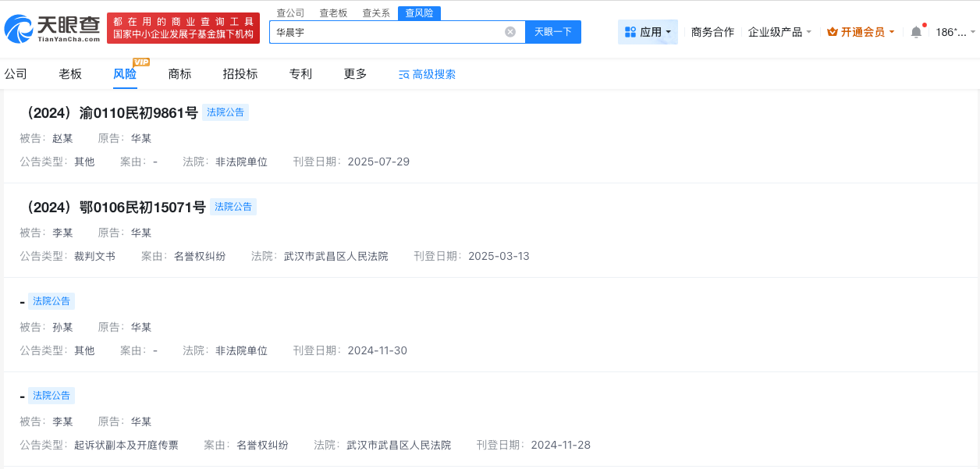Open 高级搜索 advanced search

pos(428,74)
